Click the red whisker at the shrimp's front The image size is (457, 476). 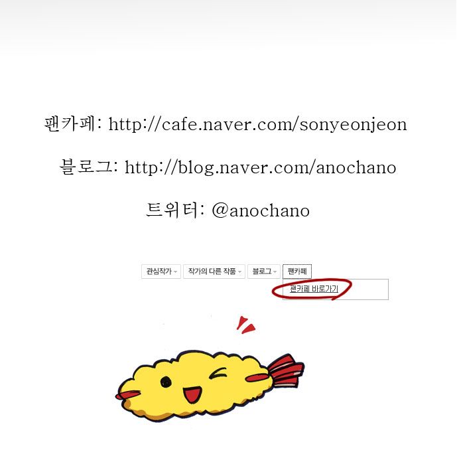point(127,394)
